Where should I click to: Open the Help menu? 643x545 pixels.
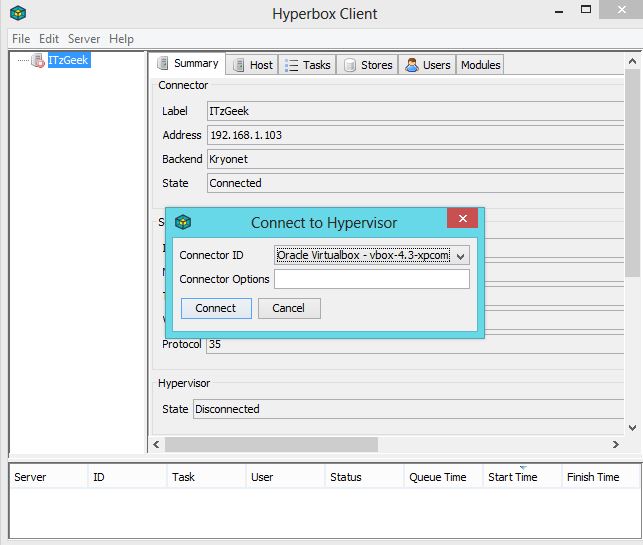pyautogui.click(x=121, y=39)
